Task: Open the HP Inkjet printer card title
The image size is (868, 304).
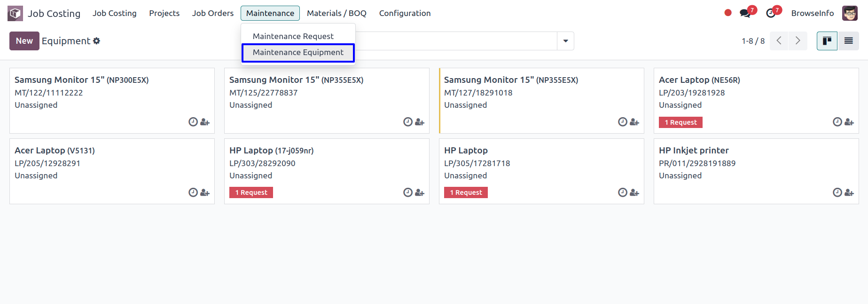Action: (694, 151)
